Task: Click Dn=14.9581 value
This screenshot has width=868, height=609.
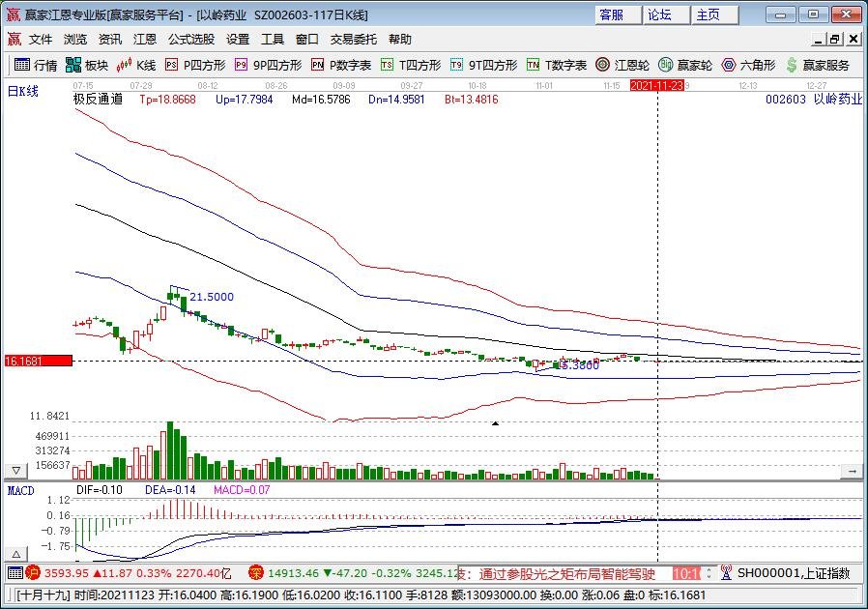Action: click(396, 100)
